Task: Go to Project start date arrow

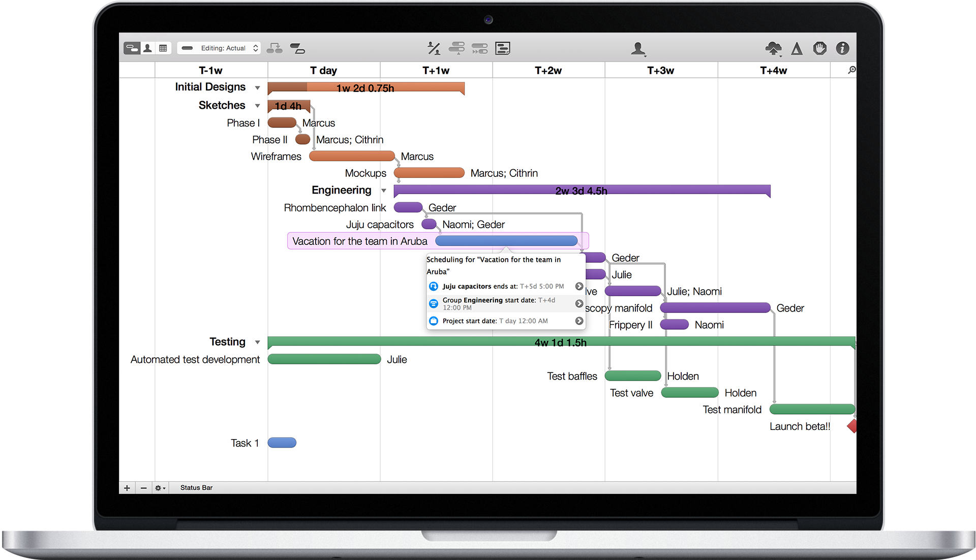Action: tap(579, 321)
